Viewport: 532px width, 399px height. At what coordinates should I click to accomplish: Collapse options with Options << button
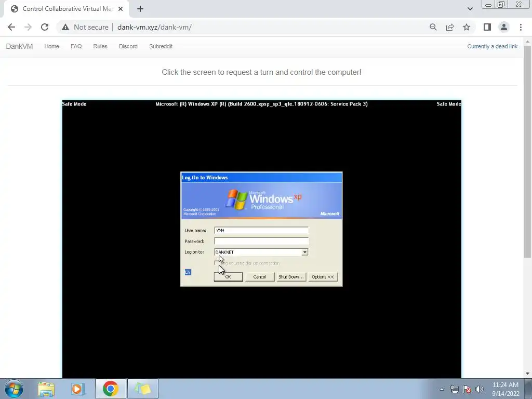pos(323,277)
